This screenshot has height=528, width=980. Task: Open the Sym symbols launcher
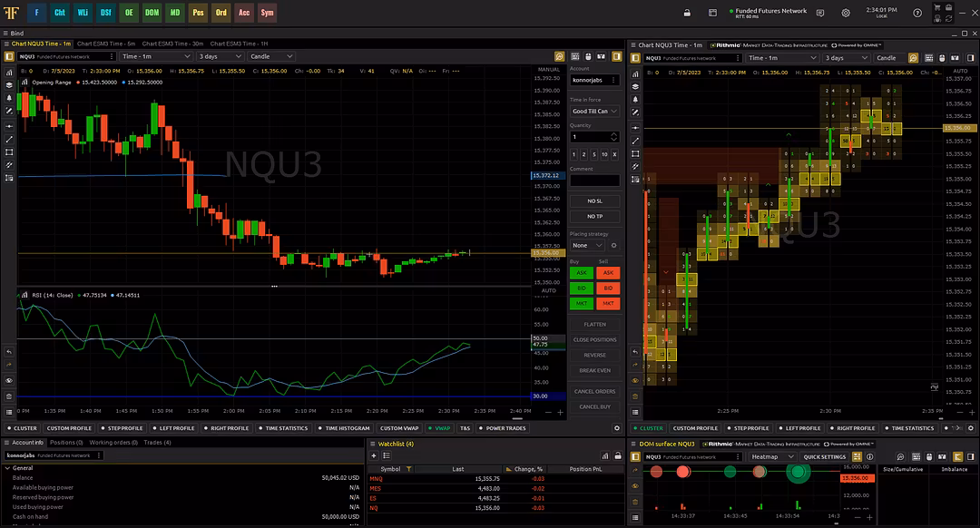[267, 13]
